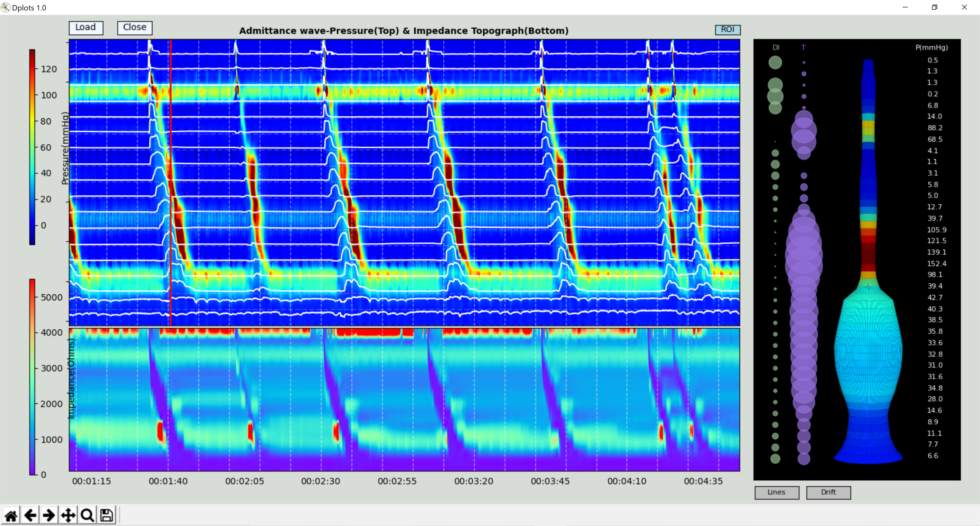
Task: Restore down the Dplots window
Action: [934, 7]
